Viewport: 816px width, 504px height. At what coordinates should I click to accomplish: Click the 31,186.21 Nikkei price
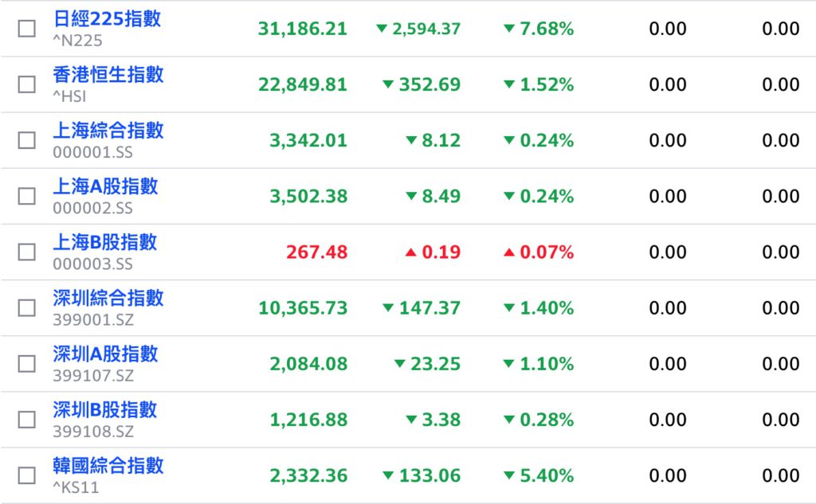(x=302, y=29)
